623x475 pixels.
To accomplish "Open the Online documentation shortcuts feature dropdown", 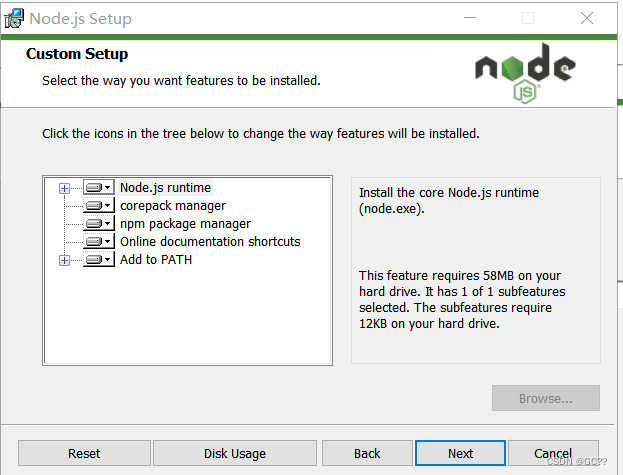I will click(x=99, y=241).
